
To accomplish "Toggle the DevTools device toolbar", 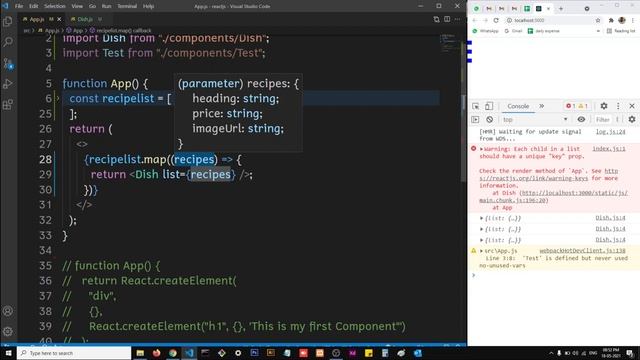I will click(489, 106).
